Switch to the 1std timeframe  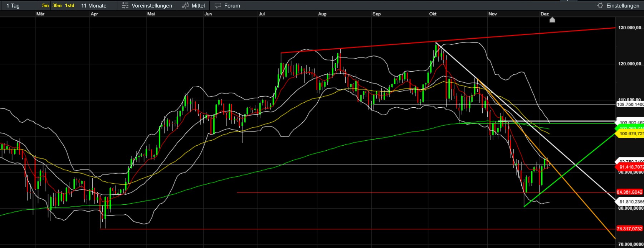[x=69, y=5]
